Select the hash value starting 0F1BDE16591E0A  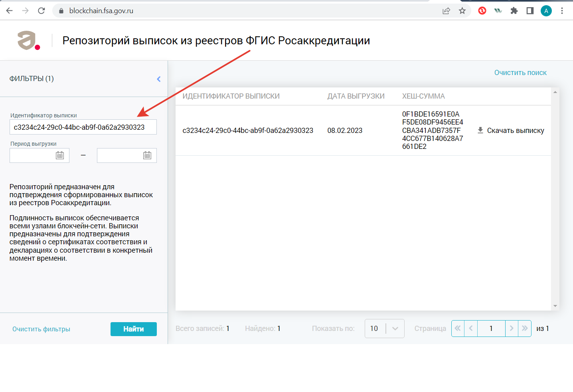coord(433,130)
